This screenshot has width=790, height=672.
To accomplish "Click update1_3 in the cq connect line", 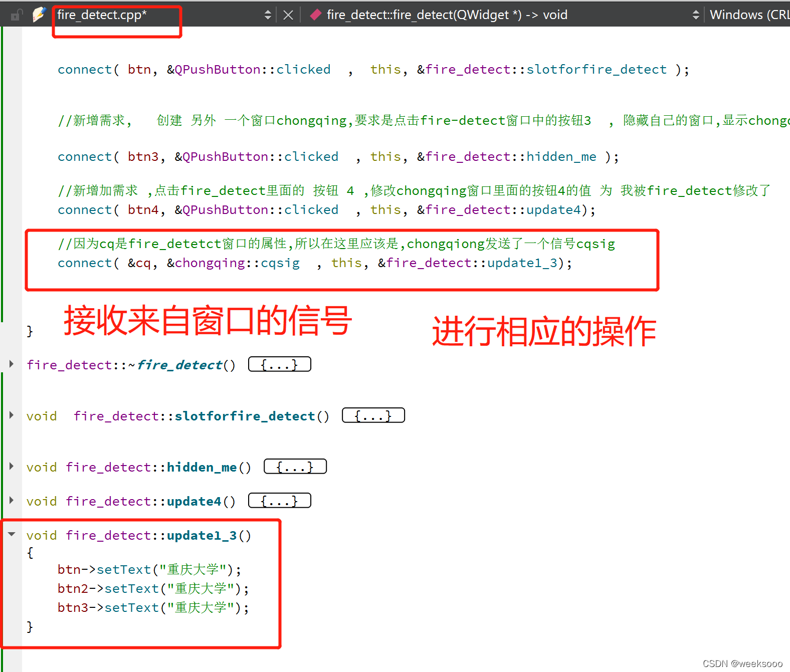I will [522, 263].
